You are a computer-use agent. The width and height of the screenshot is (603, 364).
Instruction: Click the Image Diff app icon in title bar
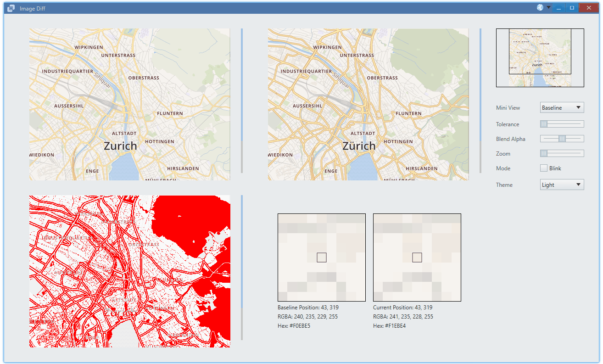point(11,8)
